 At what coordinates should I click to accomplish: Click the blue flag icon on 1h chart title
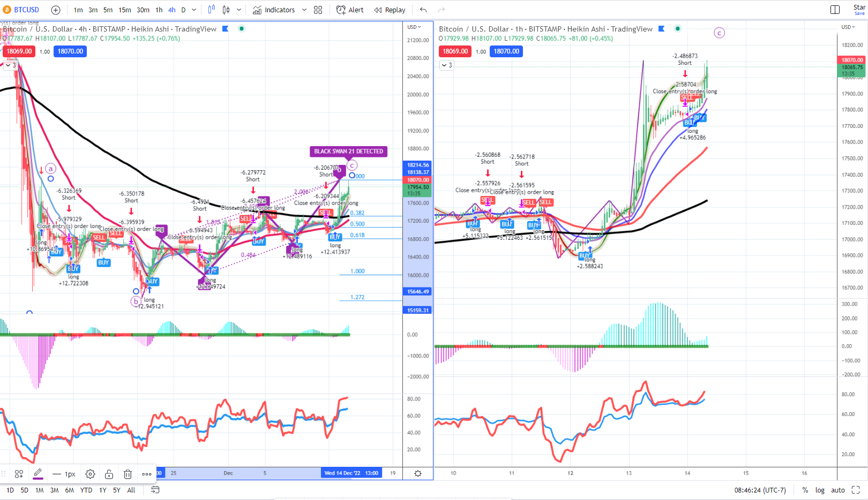click(x=662, y=29)
